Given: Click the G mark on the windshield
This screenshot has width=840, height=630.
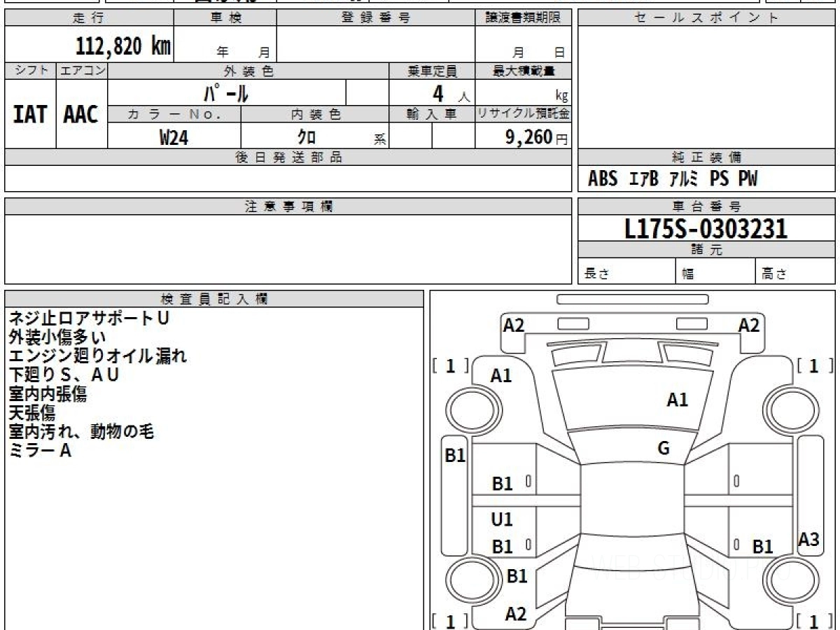Looking at the screenshot, I should pos(664,449).
